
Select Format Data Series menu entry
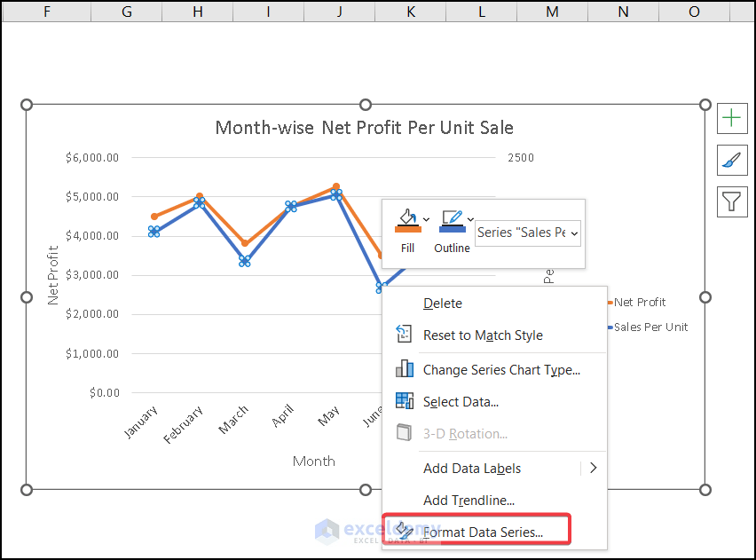[x=483, y=532]
